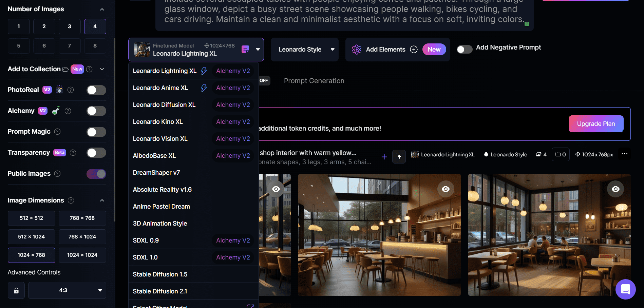This screenshot has height=308, width=644.
Task: Open generation options via the ellipsis icon
Action: coord(625,154)
